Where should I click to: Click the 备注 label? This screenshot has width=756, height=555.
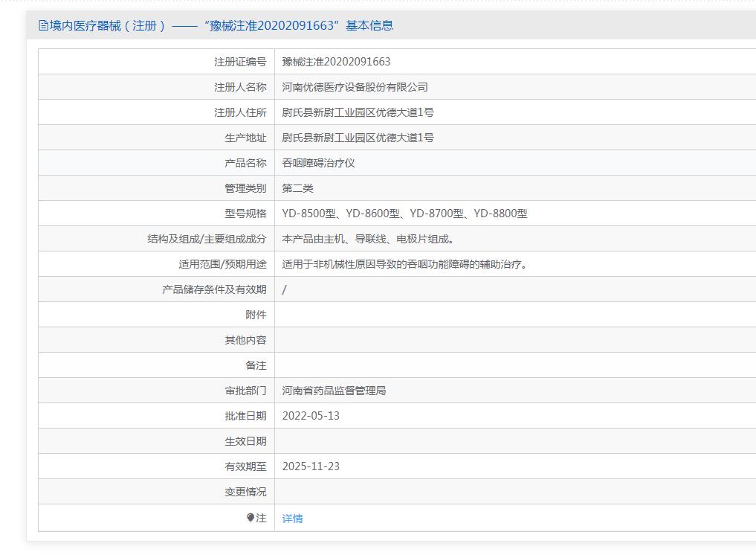coord(256,366)
